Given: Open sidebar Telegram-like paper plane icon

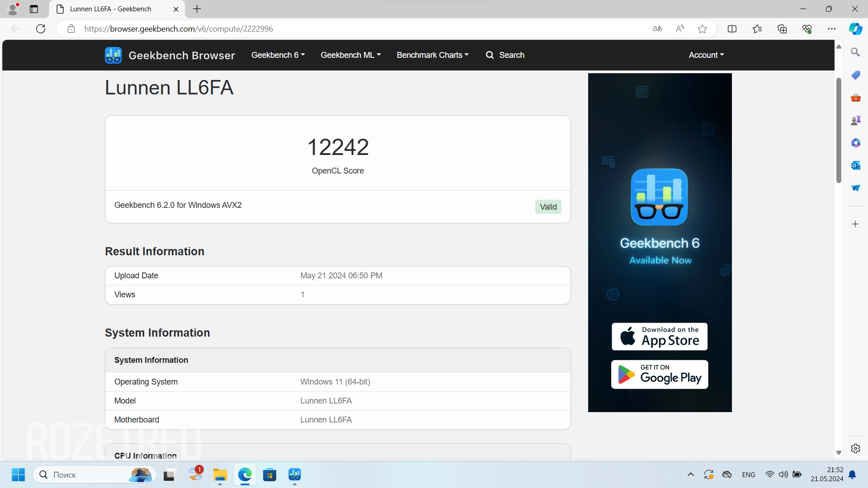Looking at the screenshot, I should (855, 188).
